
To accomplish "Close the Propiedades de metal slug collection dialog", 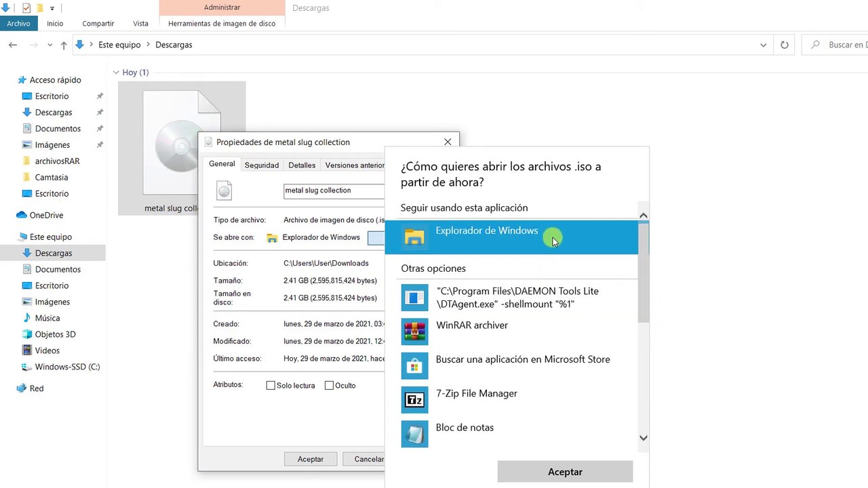I will pos(448,142).
